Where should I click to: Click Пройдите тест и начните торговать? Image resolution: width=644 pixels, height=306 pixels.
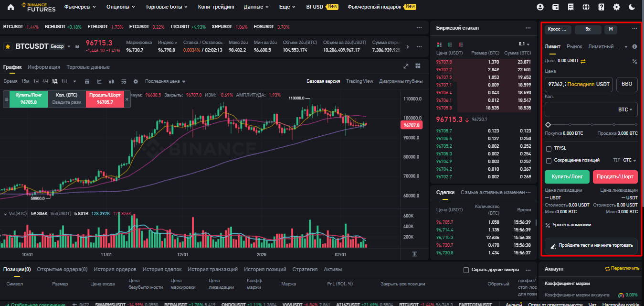pos(591,245)
